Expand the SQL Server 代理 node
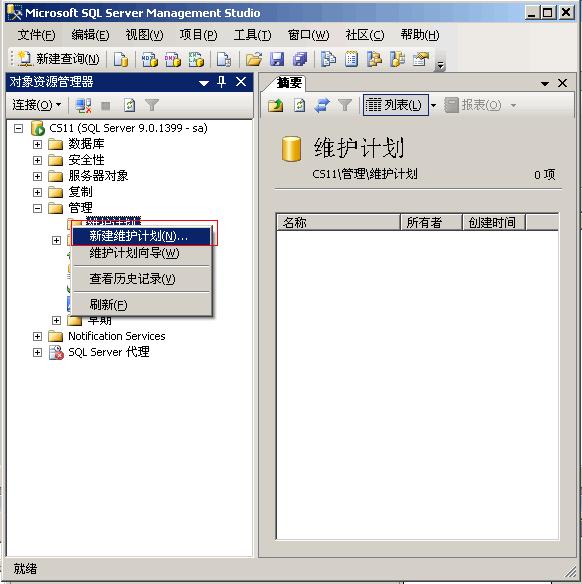This screenshot has height=584, width=582. point(37,352)
